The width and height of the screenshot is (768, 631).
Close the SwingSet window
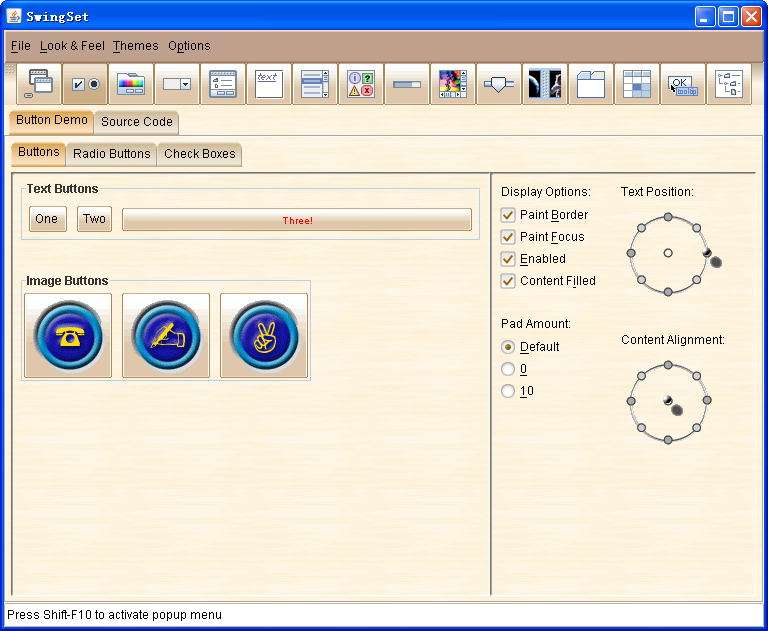click(751, 17)
